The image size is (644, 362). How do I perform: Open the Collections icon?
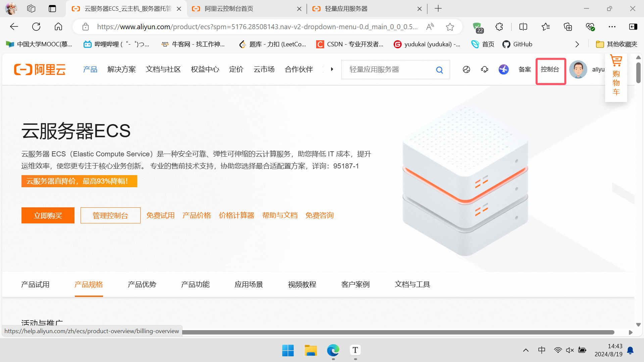568,27
